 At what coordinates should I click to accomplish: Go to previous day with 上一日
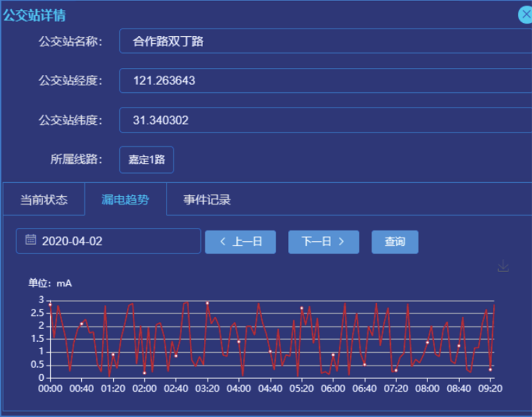pos(240,242)
